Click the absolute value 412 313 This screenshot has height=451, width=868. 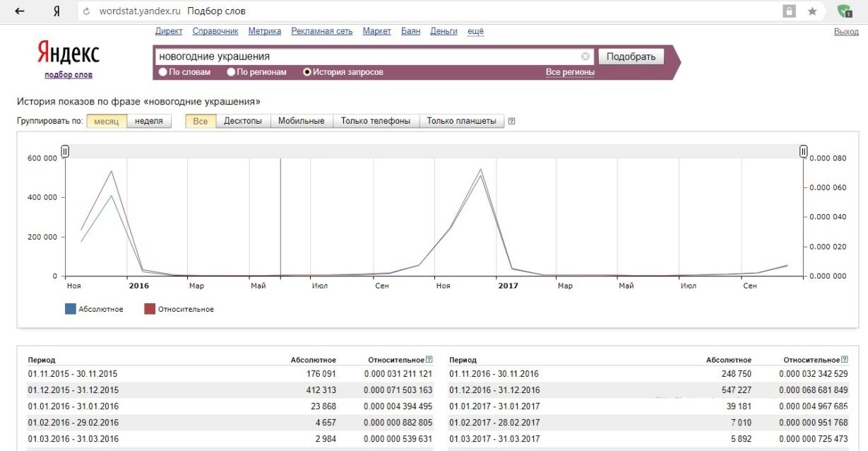(322, 390)
